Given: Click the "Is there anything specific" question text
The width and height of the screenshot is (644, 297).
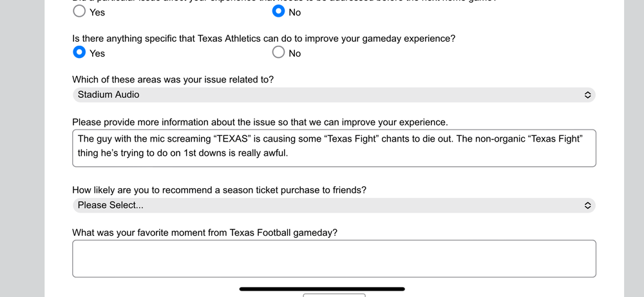Looking at the screenshot, I should click(x=264, y=39).
